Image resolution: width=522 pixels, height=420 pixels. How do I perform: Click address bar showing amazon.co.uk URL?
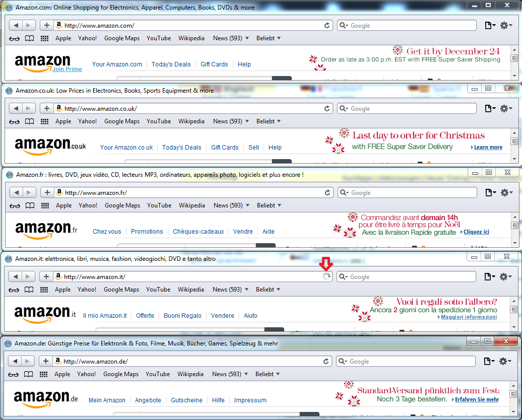[x=193, y=108]
